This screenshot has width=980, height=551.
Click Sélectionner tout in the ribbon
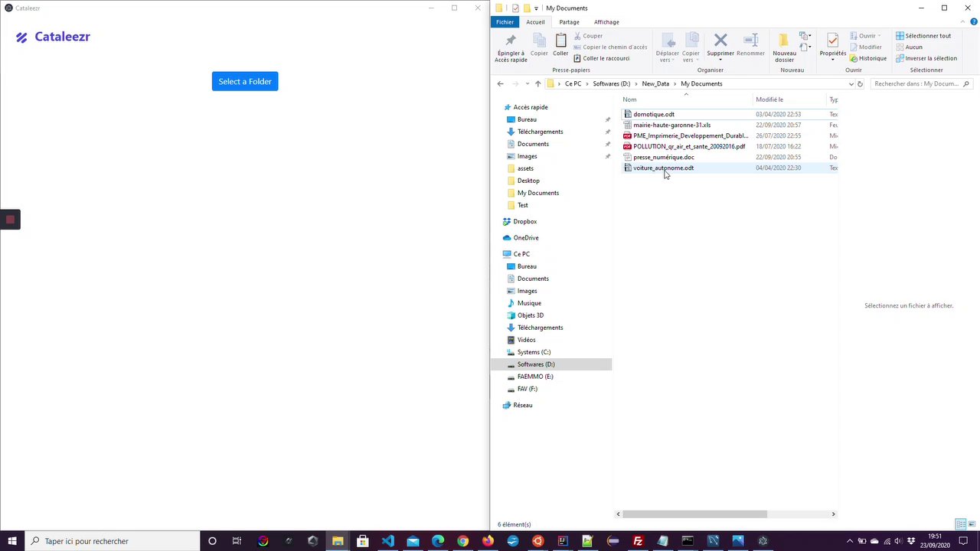(923, 36)
